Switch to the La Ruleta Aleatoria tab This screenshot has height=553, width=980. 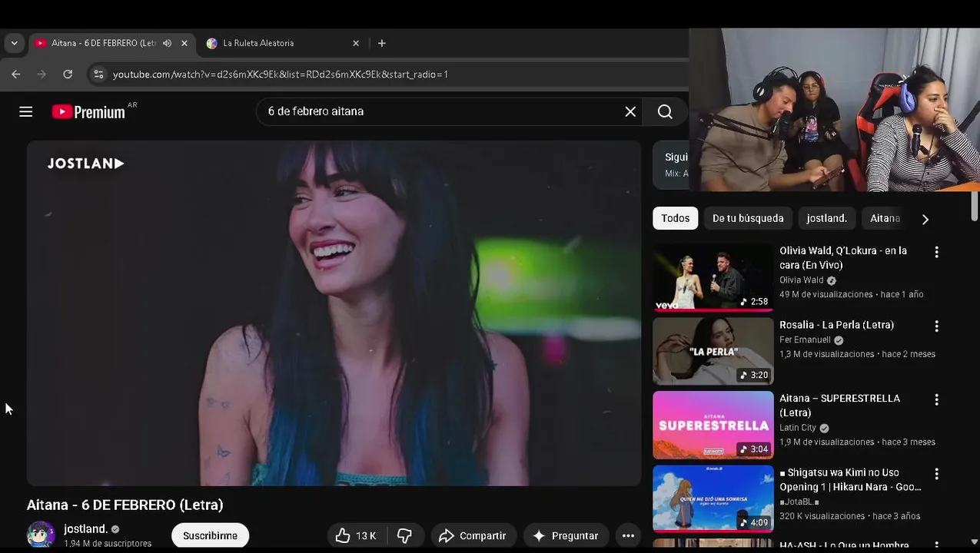(x=283, y=43)
